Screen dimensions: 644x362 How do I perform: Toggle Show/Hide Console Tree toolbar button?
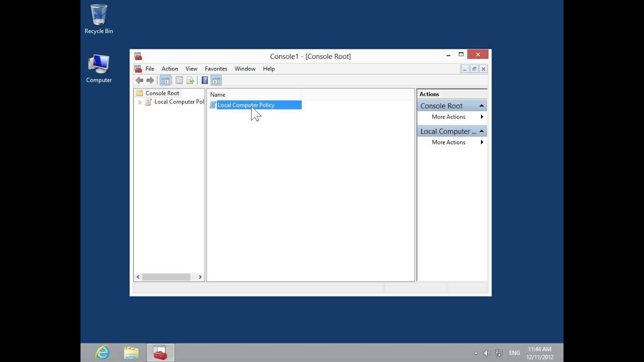coord(165,80)
